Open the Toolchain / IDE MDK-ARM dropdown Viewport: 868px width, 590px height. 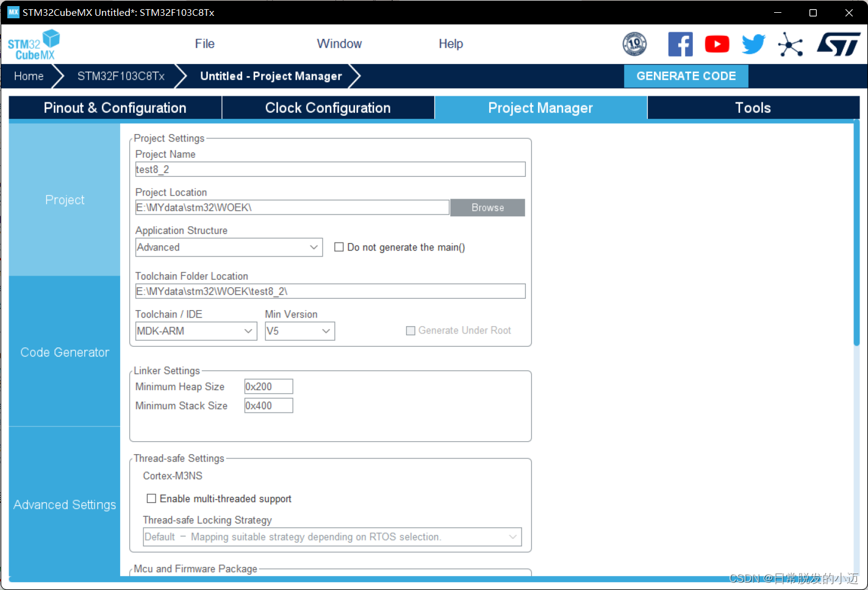coord(196,331)
